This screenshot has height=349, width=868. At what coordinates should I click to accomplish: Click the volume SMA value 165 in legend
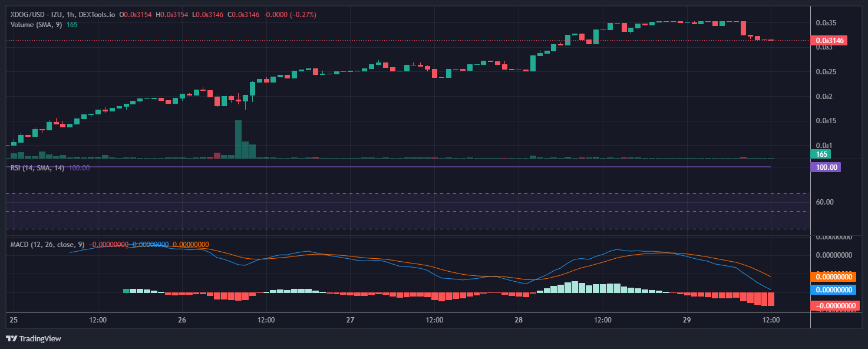[72, 25]
